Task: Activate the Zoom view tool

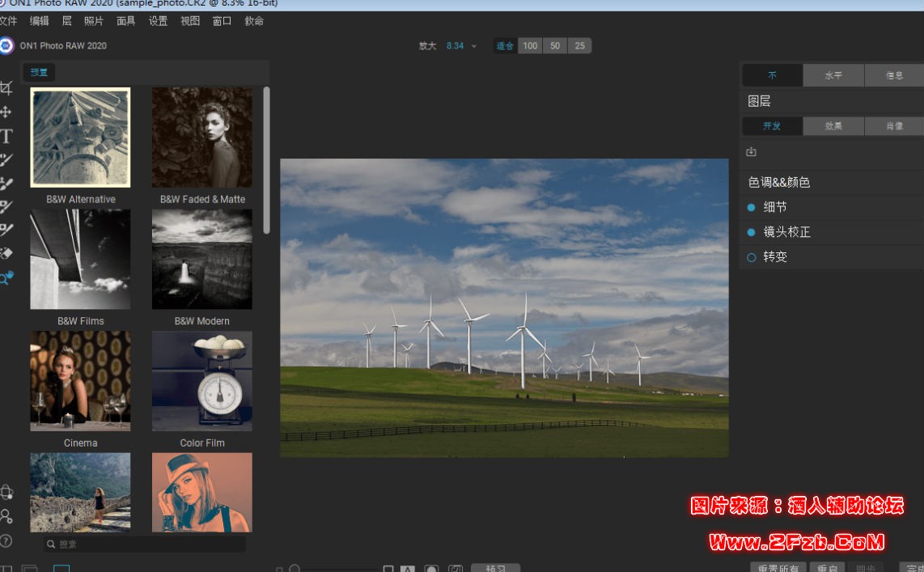Action: tap(6, 278)
